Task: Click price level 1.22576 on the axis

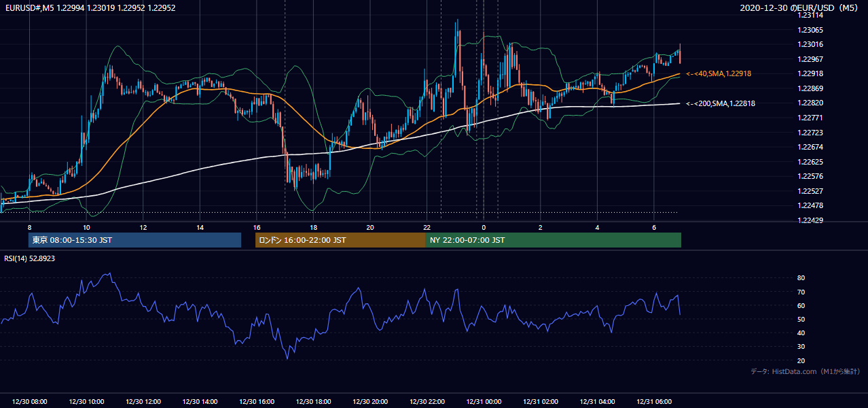Action: coord(811,176)
